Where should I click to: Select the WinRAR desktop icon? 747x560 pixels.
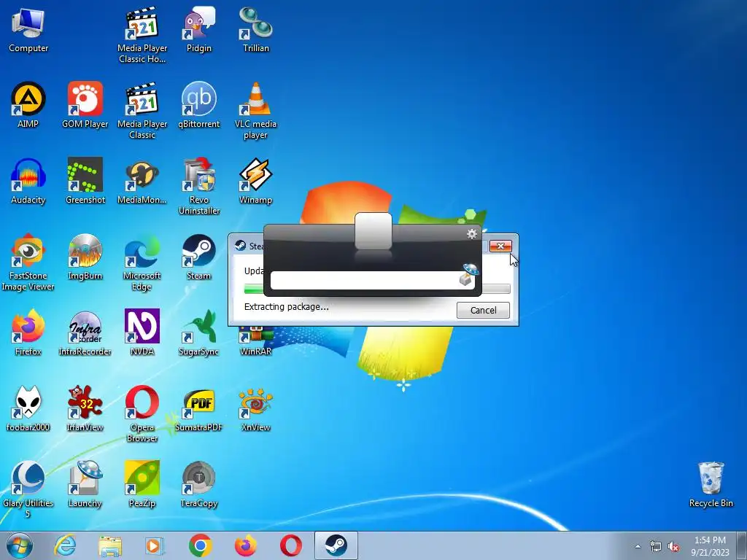tap(256, 341)
